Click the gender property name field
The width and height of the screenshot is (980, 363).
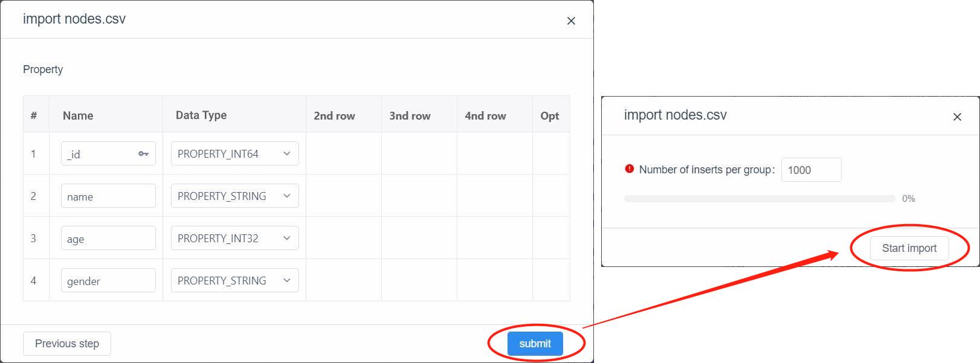(108, 280)
